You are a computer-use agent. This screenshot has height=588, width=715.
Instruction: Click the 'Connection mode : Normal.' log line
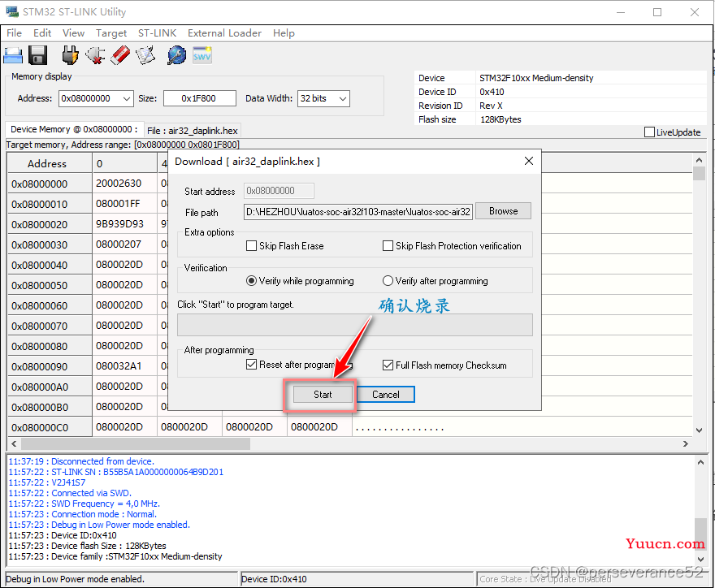(x=83, y=514)
